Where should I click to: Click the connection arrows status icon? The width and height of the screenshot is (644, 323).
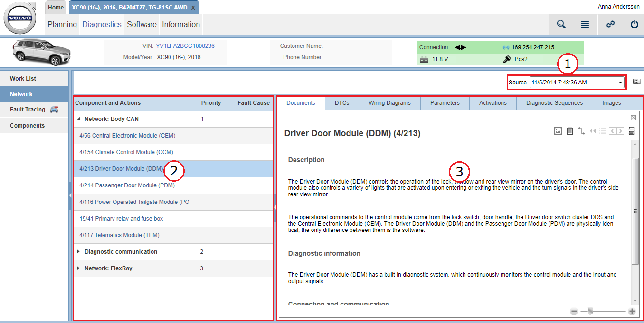click(461, 47)
